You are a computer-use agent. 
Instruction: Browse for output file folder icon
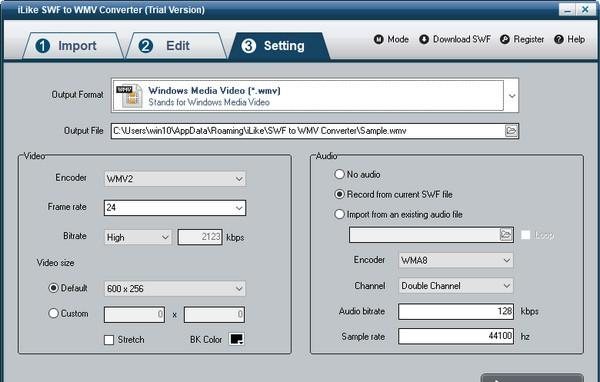coord(511,131)
